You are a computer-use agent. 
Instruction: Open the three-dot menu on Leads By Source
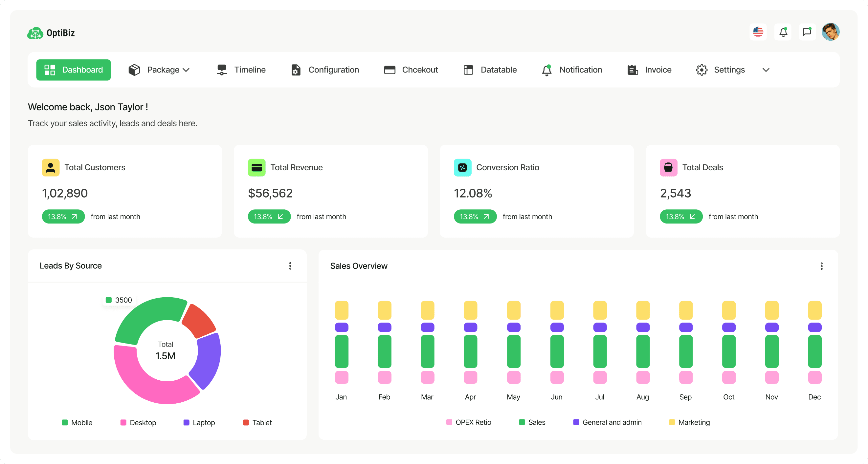(290, 266)
